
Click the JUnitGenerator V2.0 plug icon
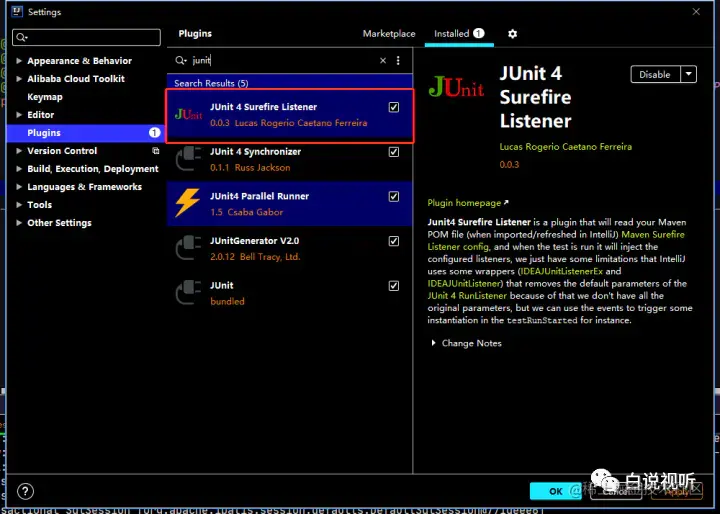coord(188,248)
